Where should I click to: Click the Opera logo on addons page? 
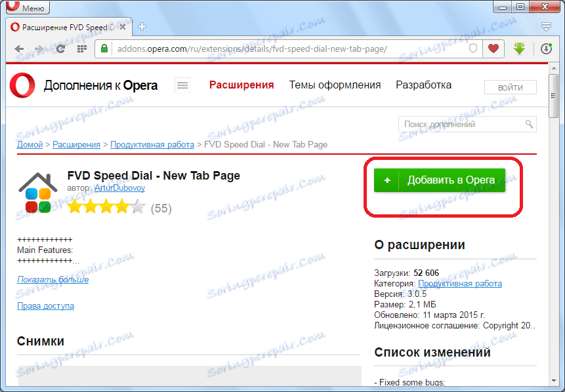(22, 85)
